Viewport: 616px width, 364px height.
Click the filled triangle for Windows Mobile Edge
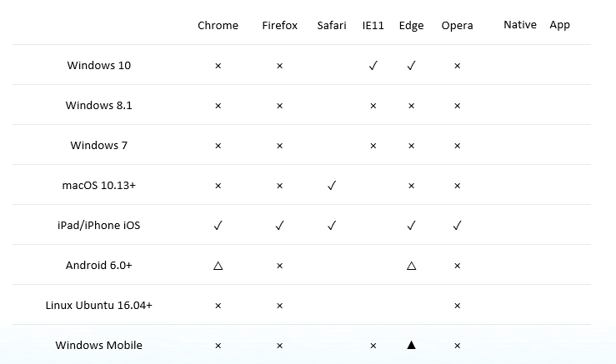point(411,345)
